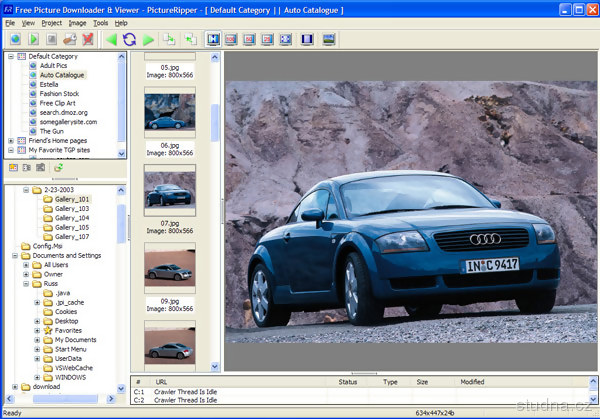Screen dimensions: 600x419
Task: Expand the Friend's Home pages category
Action: pos(11,141)
